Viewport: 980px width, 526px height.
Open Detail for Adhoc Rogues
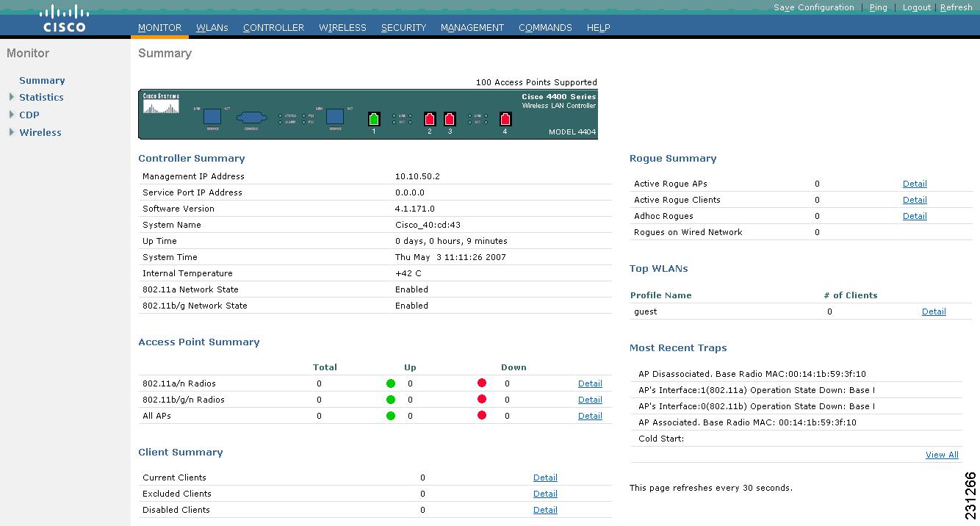[x=915, y=216]
